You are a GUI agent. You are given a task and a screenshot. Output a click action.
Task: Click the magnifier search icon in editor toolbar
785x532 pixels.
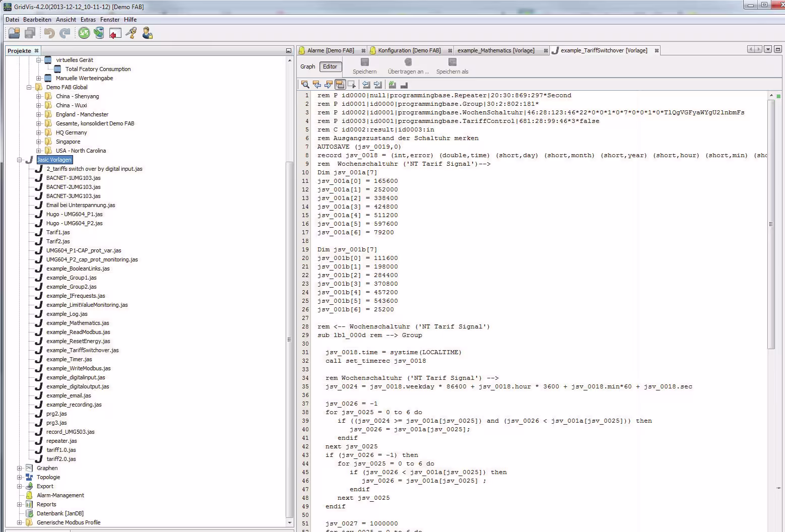(305, 85)
